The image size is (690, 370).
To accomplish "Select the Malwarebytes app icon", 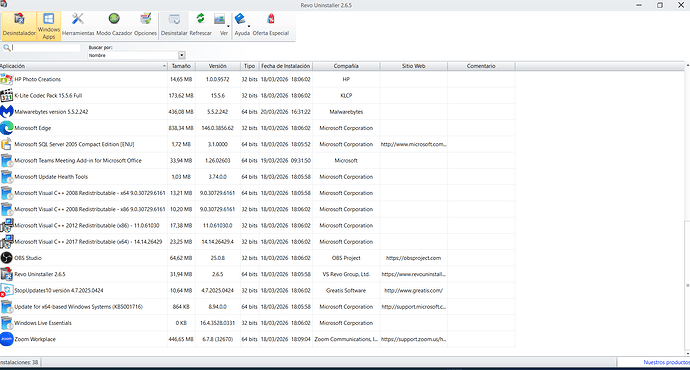I will pyautogui.click(x=7, y=112).
